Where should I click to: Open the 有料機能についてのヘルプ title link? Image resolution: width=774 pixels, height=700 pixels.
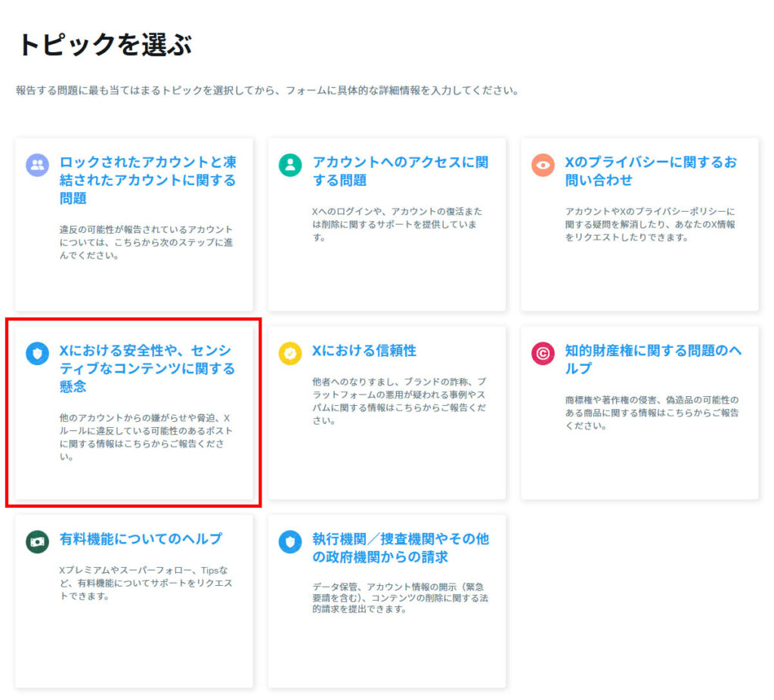(x=141, y=539)
